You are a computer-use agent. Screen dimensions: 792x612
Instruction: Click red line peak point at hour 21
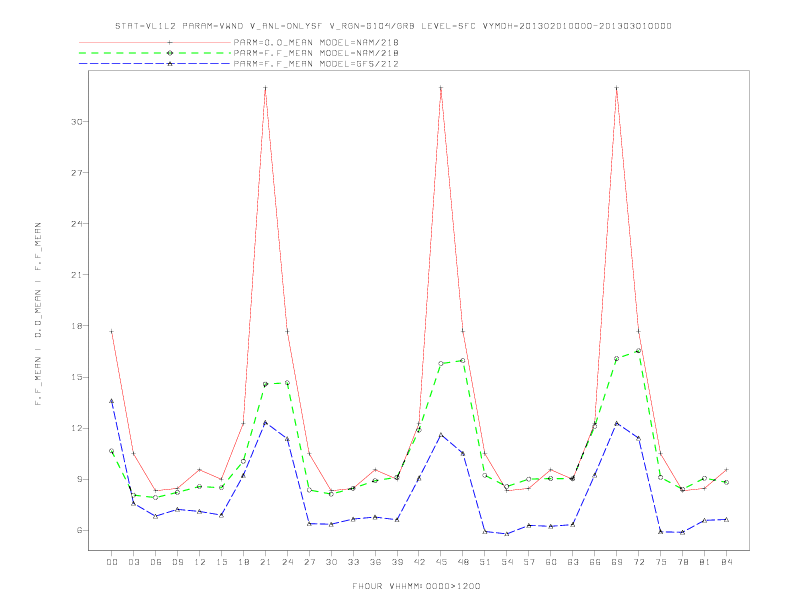click(x=265, y=88)
